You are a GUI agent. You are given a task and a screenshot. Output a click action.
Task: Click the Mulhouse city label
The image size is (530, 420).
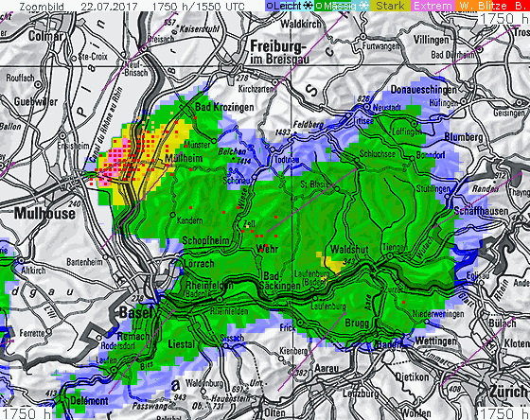click(x=44, y=214)
